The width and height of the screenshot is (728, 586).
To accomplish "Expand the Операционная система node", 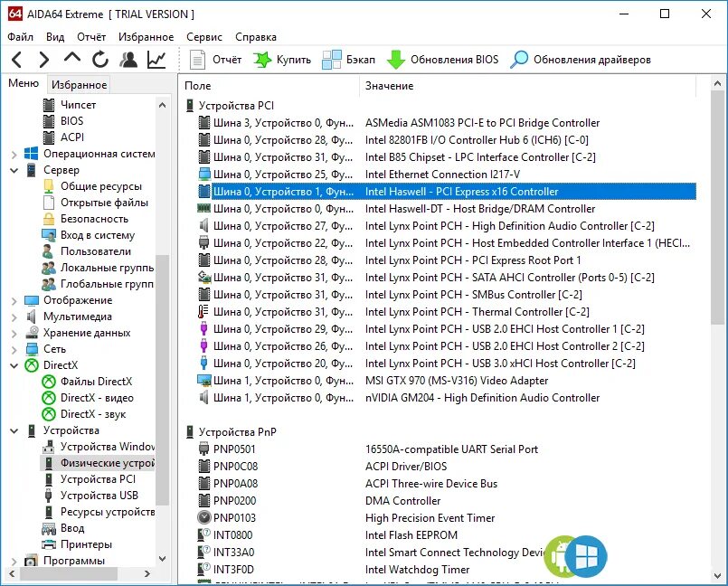I will 14,154.
